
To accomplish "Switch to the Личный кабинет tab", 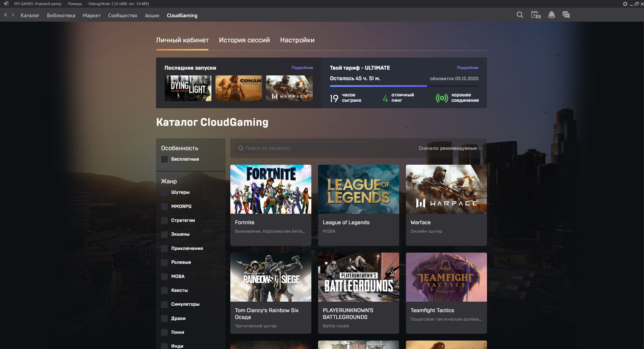I will click(182, 40).
